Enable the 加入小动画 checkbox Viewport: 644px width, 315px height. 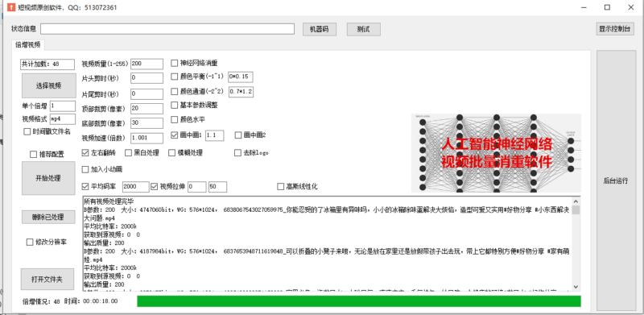[x=85, y=169]
